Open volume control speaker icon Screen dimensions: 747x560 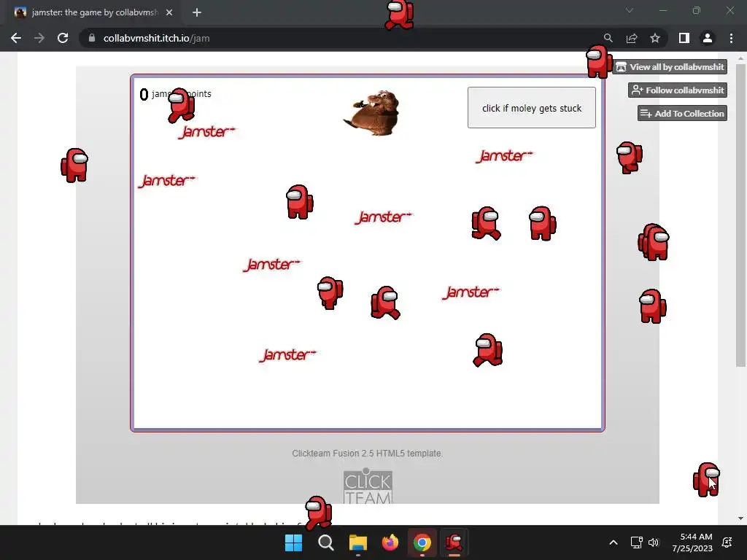click(x=654, y=542)
